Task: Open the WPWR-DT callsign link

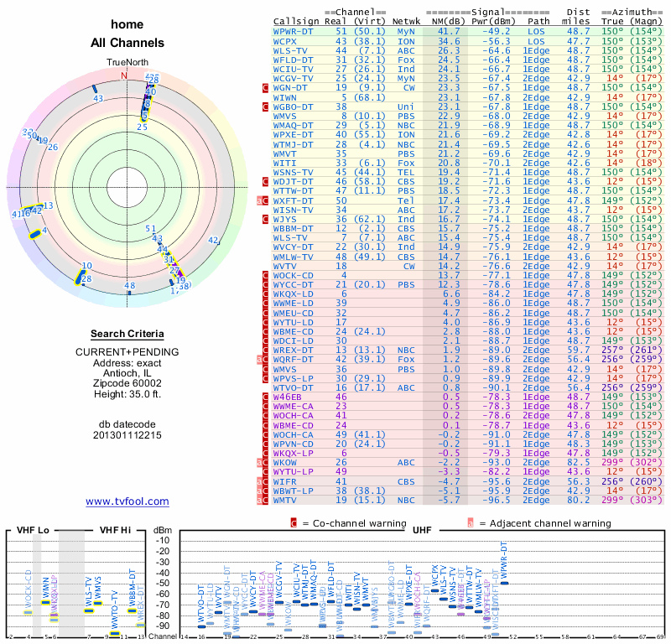Action: click(x=293, y=32)
